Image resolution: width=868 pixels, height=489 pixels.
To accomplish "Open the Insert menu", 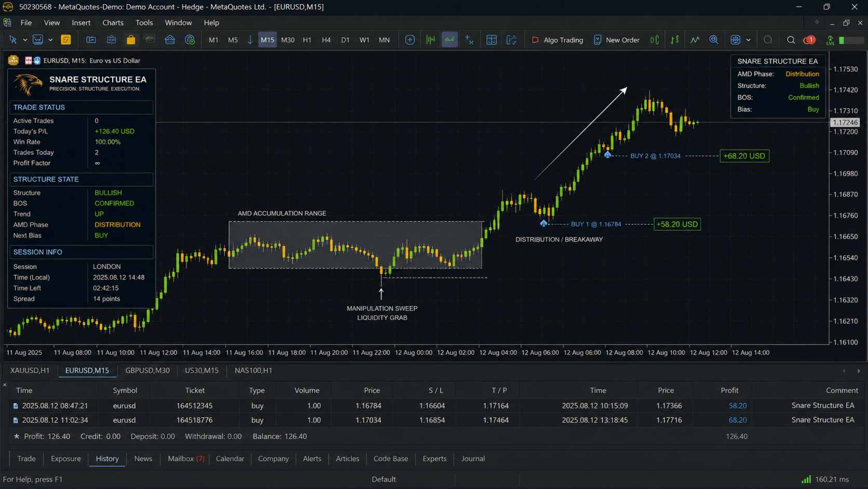I will [x=81, y=22].
